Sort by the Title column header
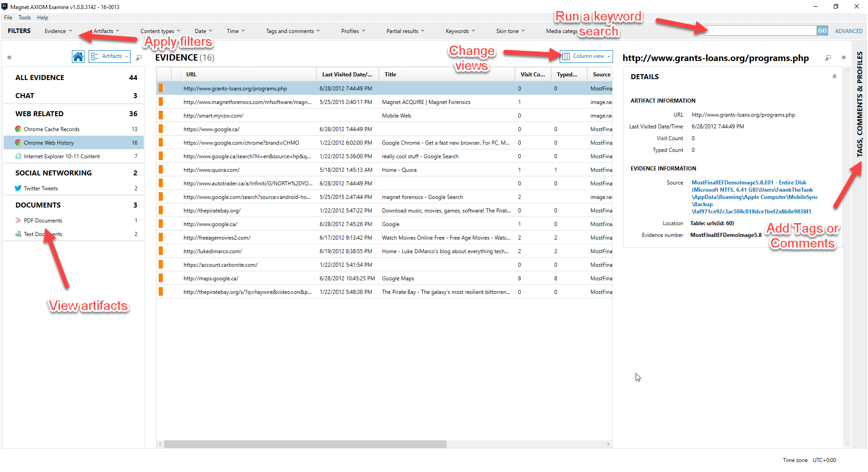Image resolution: width=868 pixels, height=472 pixels. 447,75
